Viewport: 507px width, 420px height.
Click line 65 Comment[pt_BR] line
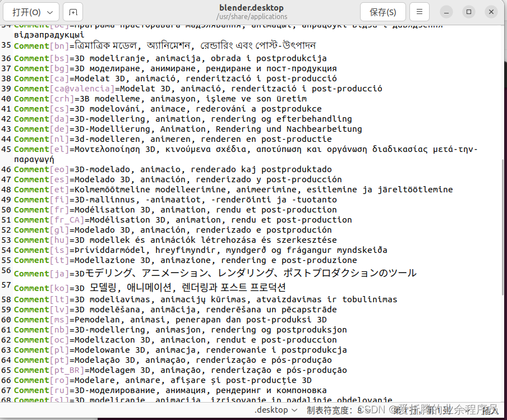tap(181, 370)
